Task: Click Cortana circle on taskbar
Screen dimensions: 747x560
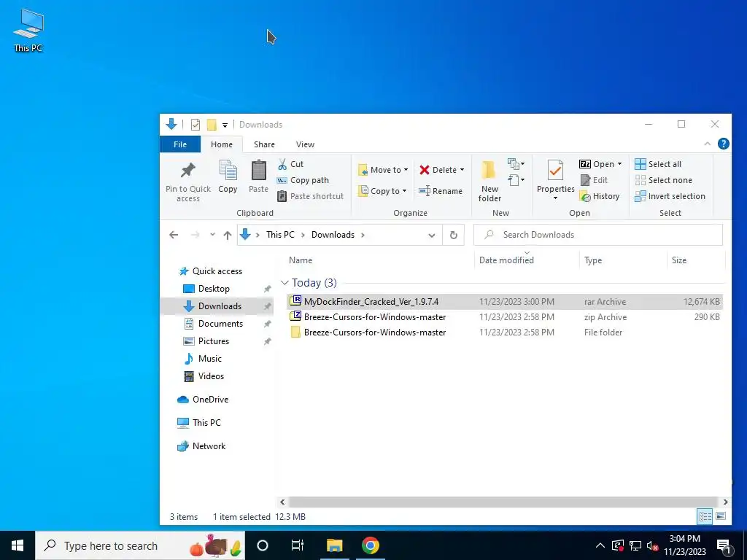Action: [263, 545]
